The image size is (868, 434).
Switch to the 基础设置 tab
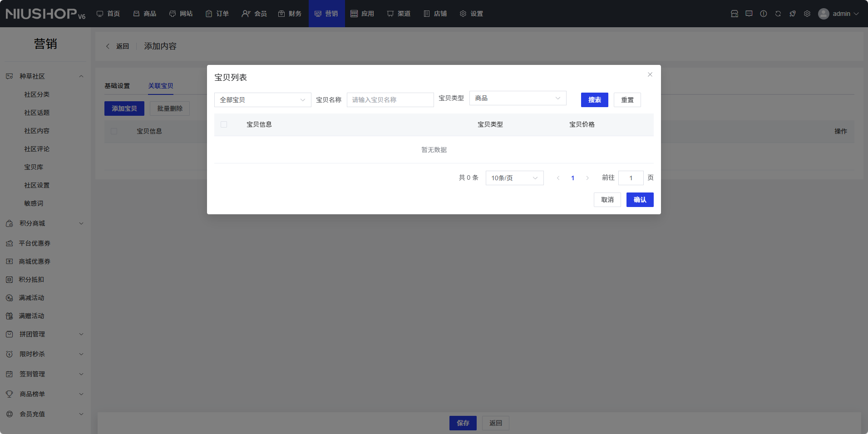click(117, 86)
